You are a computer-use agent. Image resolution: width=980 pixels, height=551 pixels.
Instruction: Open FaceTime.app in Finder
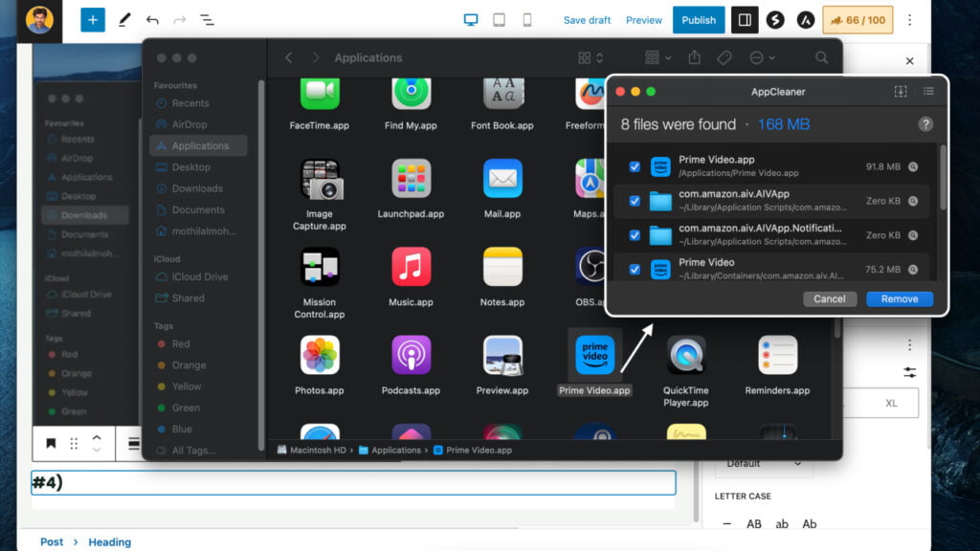click(x=320, y=94)
